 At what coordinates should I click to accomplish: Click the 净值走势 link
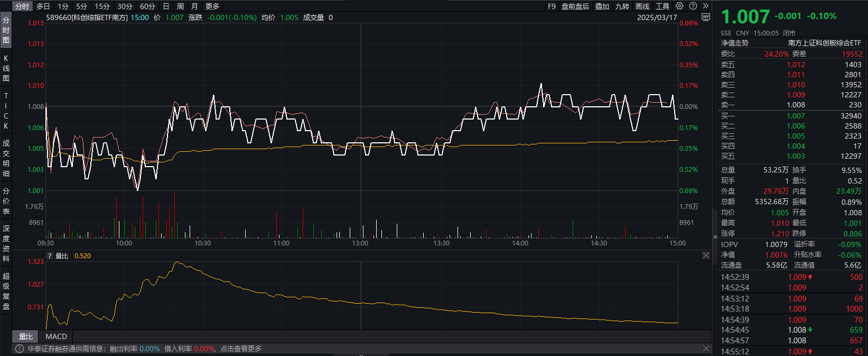click(735, 43)
